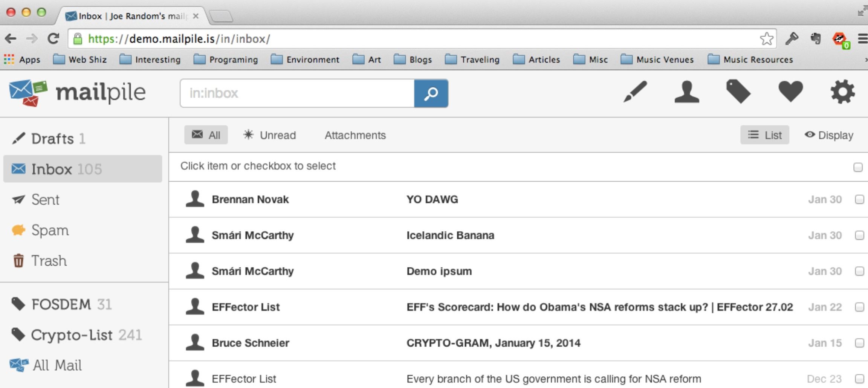Open the Display options dropdown

click(x=829, y=135)
